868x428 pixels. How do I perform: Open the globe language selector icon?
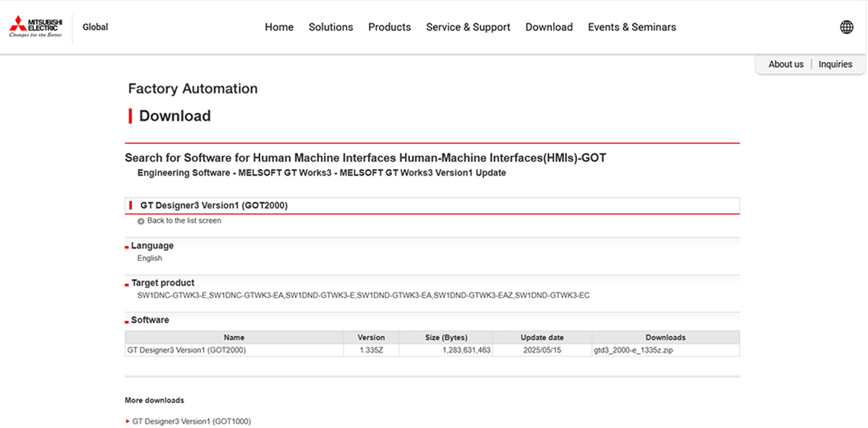[846, 27]
